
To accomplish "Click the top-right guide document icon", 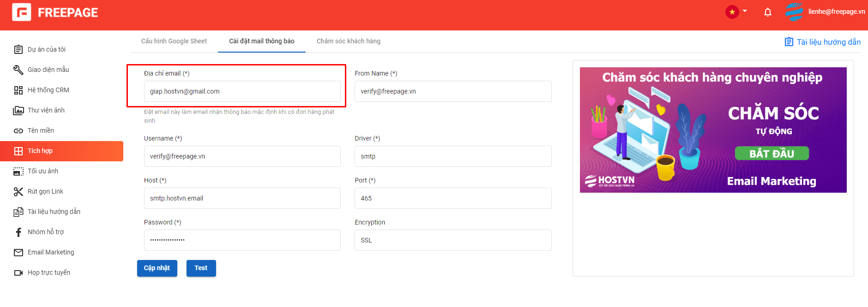I will coord(789,42).
